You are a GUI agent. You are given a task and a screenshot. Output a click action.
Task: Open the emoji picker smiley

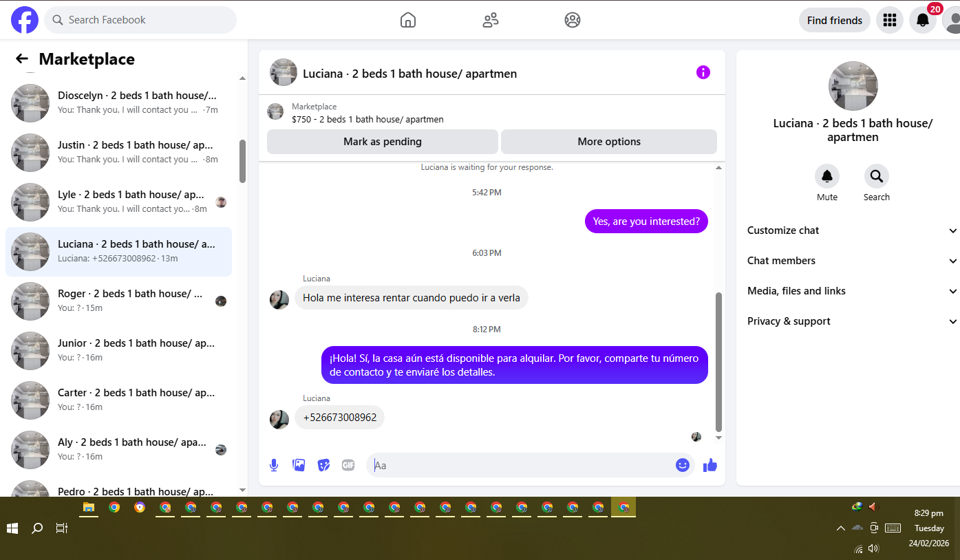pos(683,465)
